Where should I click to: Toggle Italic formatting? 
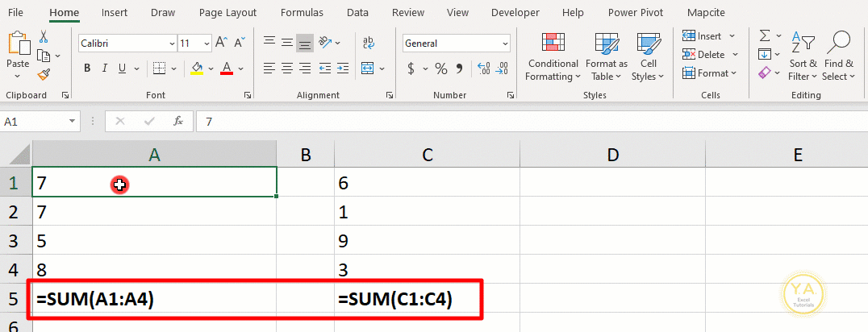coord(105,68)
